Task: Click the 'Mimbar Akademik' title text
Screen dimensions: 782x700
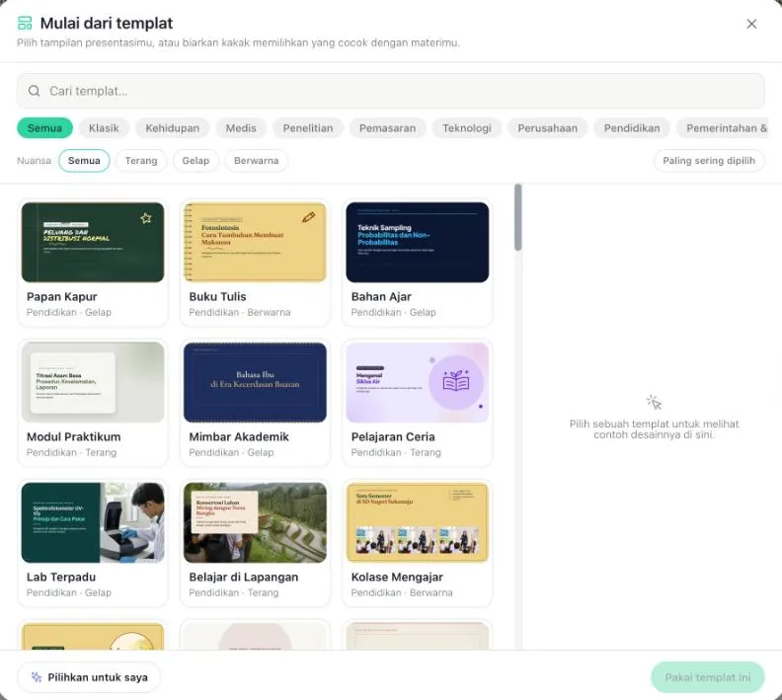Action: [x=239, y=436]
